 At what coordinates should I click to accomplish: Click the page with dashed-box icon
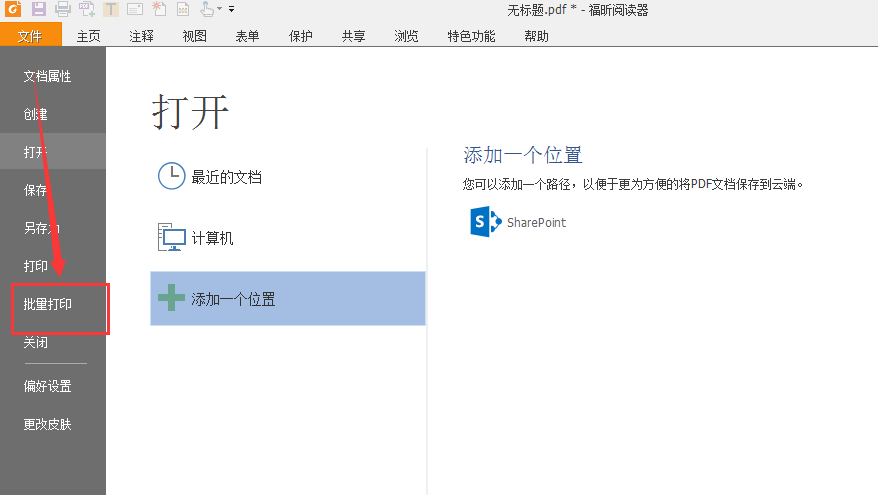(183, 9)
